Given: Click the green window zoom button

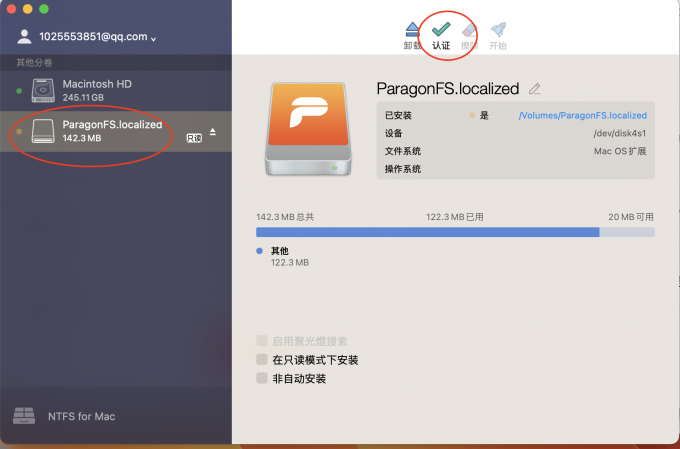Looking at the screenshot, I should coord(44,9).
